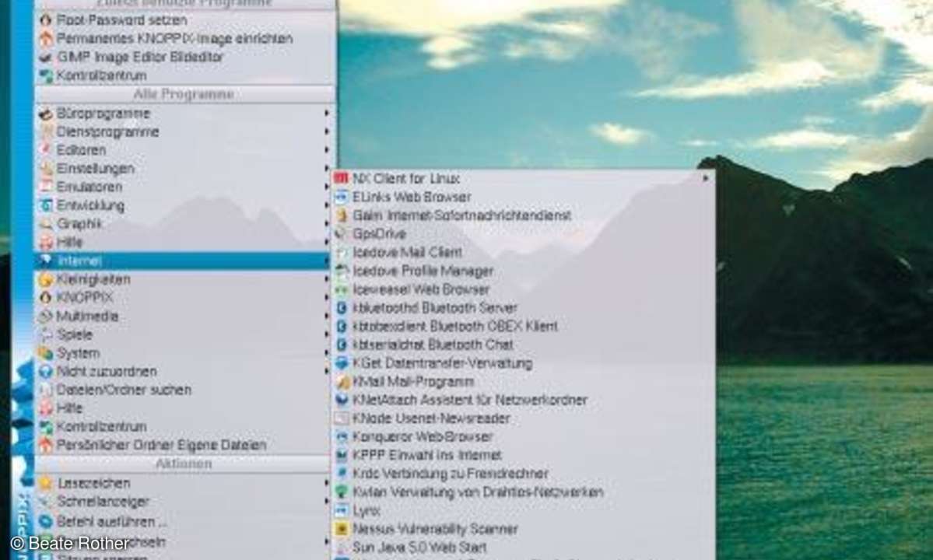Click the Gaim messenger icon
This screenshot has width=933, height=560.
342,215
